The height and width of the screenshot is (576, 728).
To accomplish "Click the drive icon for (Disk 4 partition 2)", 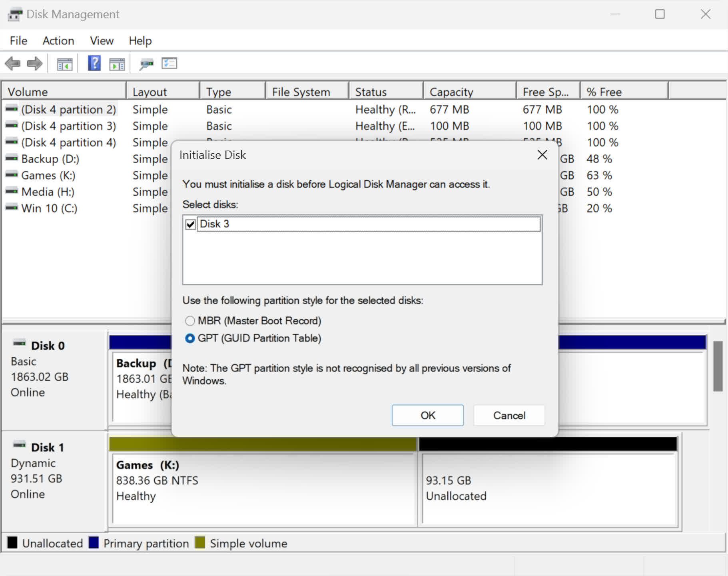I will pyautogui.click(x=12, y=109).
